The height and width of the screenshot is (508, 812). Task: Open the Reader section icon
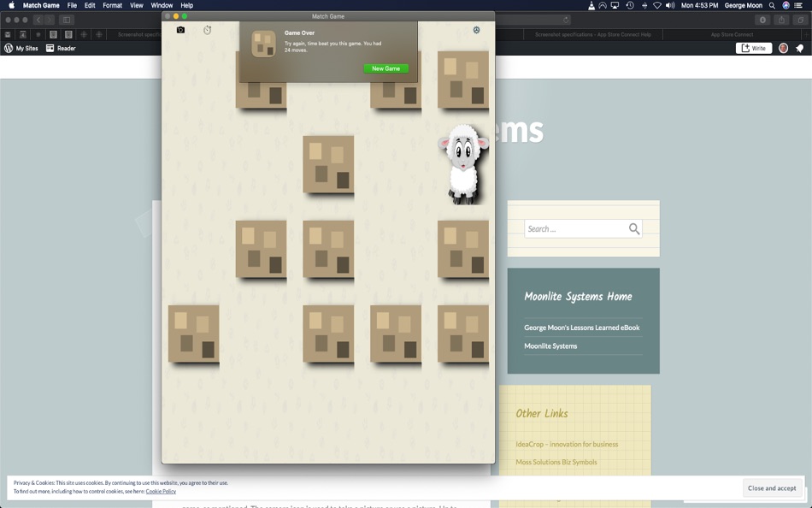(49, 48)
